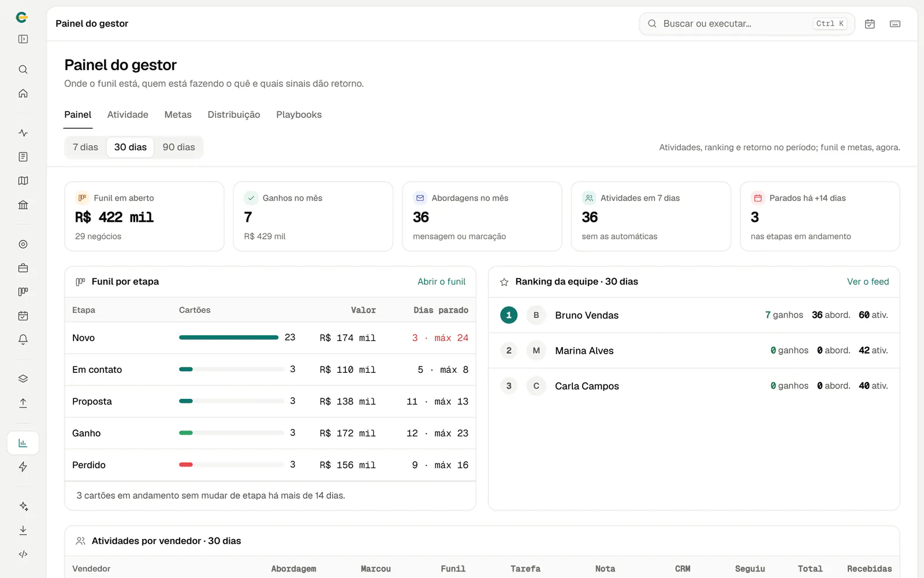
Task: Open Carla Campos ranking row
Action: (694, 386)
